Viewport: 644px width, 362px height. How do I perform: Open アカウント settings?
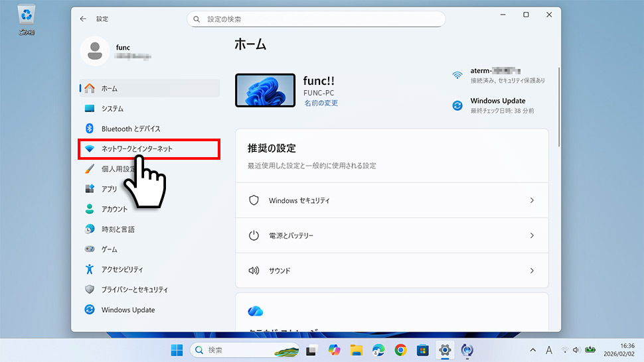(149, 209)
